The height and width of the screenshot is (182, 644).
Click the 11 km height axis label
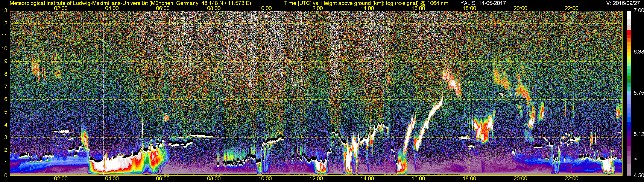click(5, 36)
